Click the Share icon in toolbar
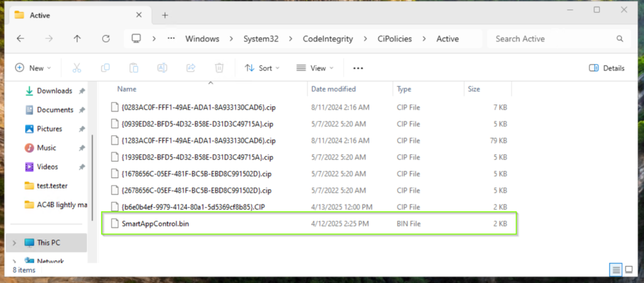Image resolution: width=644 pixels, height=283 pixels. point(191,68)
